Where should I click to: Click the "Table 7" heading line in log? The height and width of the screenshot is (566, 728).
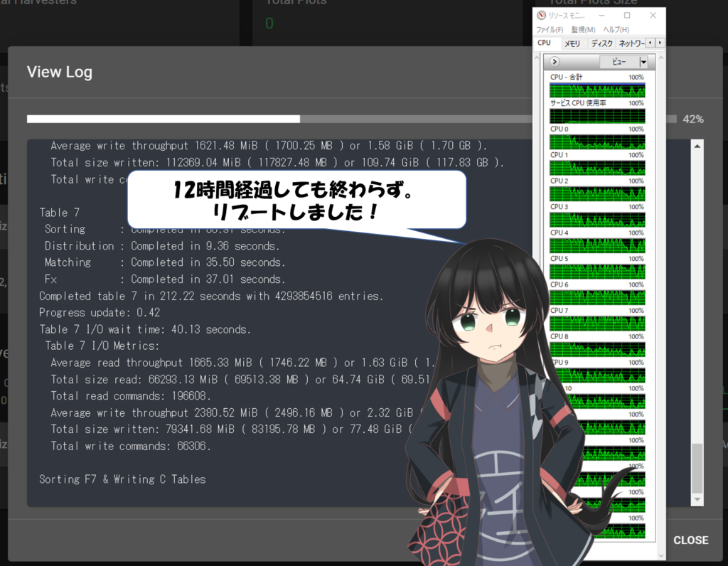[x=60, y=213]
